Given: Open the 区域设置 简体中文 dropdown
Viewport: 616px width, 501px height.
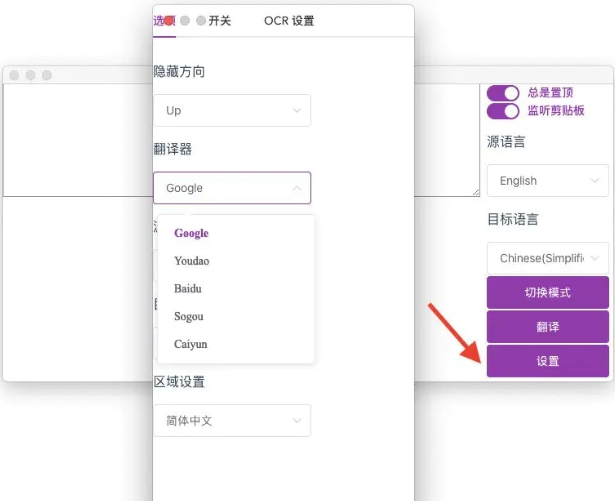Looking at the screenshot, I should point(232,420).
